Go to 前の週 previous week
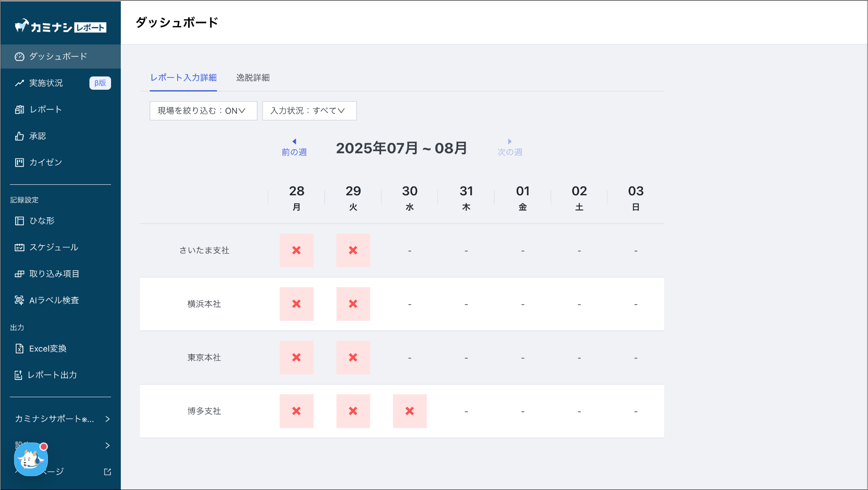868x490 pixels. point(294,148)
